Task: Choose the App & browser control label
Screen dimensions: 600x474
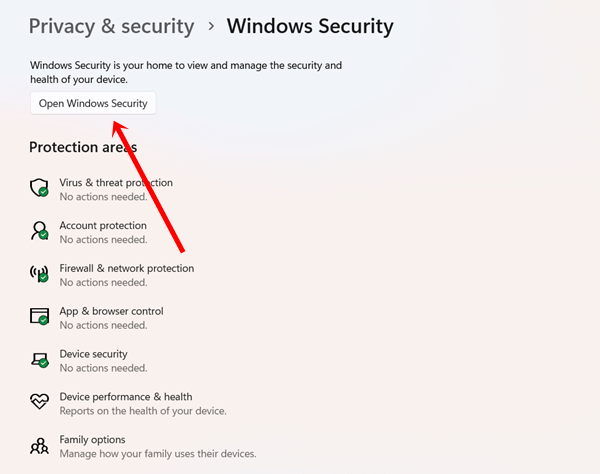Action: click(x=111, y=311)
